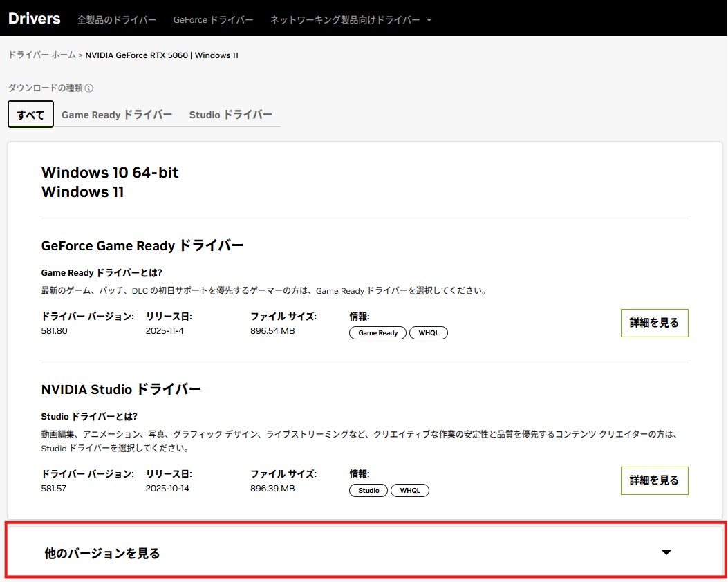728x582 pixels.
Task: Click the driver version value 581.57
Action: coord(54,488)
